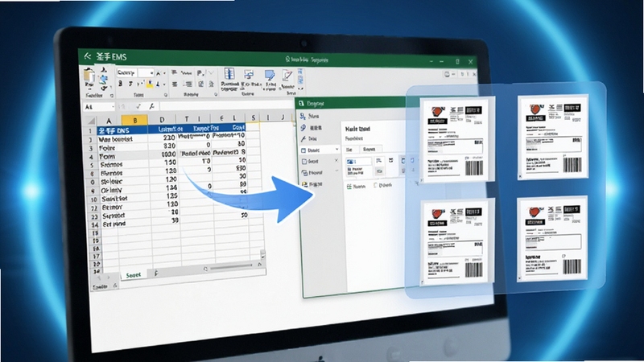
Task: Click the last sidebar item with the colored icon
Action: click(312, 185)
